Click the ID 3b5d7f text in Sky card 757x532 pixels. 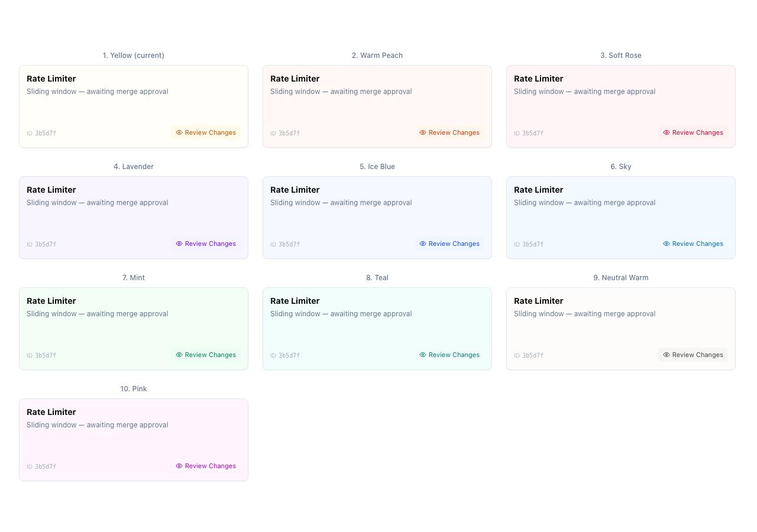(x=529, y=245)
